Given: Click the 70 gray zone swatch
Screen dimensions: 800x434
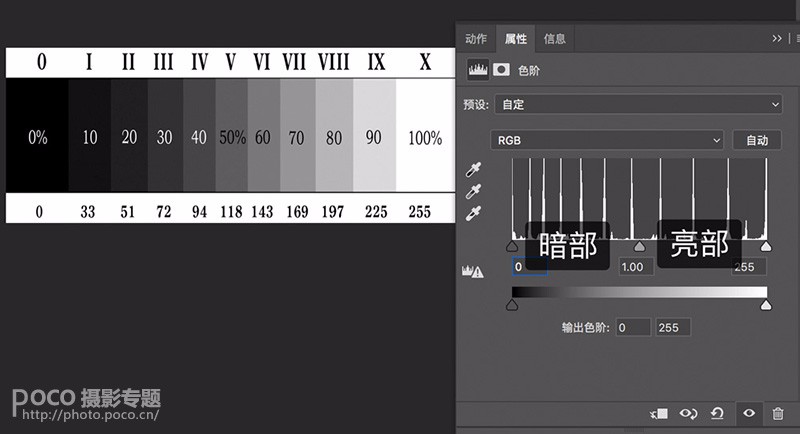Looking at the screenshot, I should click(297, 136).
